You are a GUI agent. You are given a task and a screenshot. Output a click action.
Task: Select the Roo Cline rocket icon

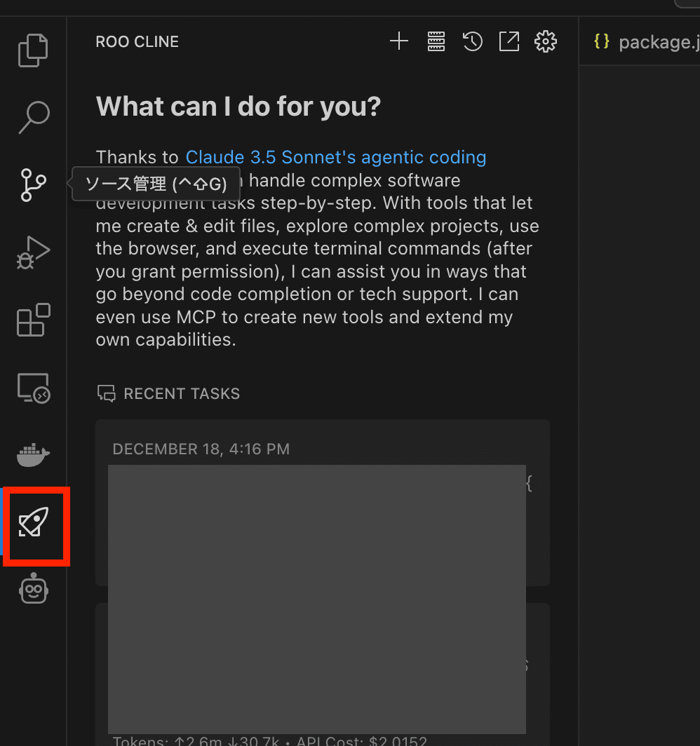point(34,523)
